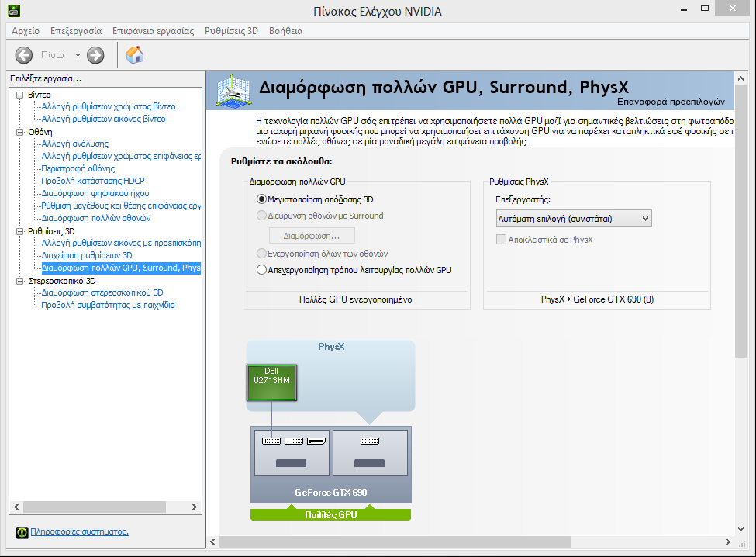This screenshot has width=756, height=557.
Task: Click the task tree horizontal scrollbar thumb
Action: (95, 507)
